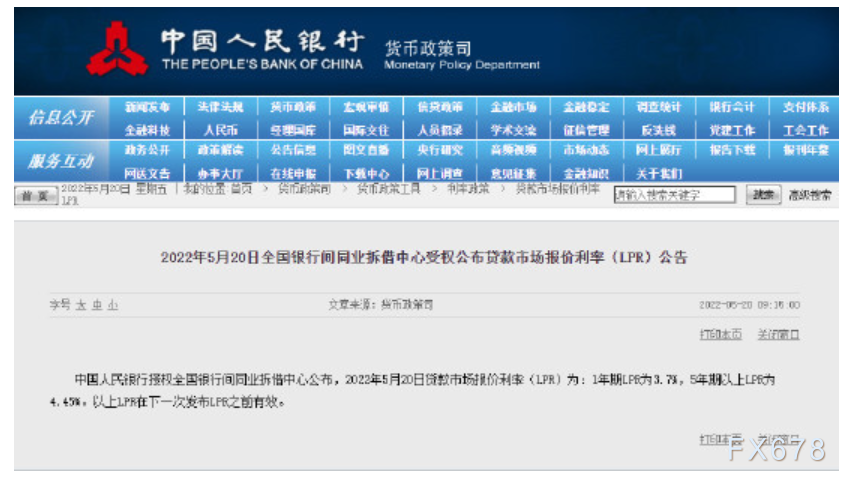
Task: Click the 搜索 search button
Action: tap(763, 195)
